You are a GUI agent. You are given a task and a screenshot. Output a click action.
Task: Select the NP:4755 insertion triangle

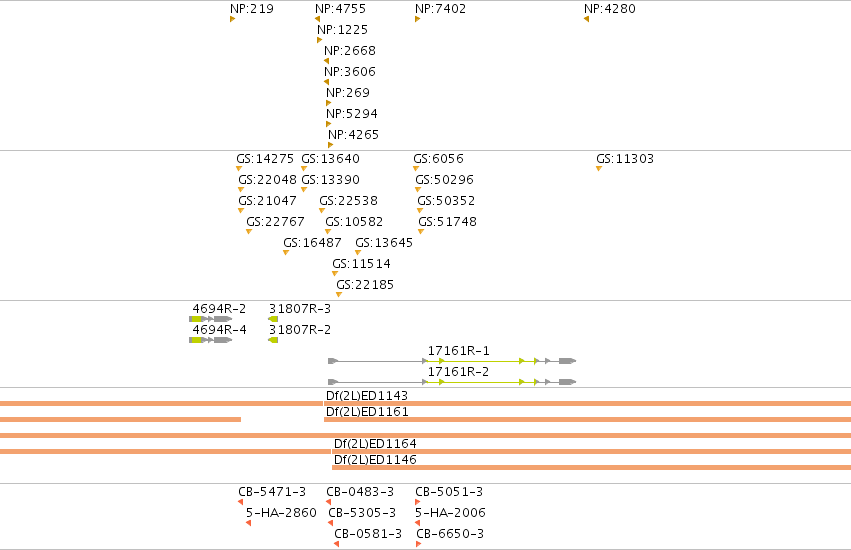click(317, 19)
